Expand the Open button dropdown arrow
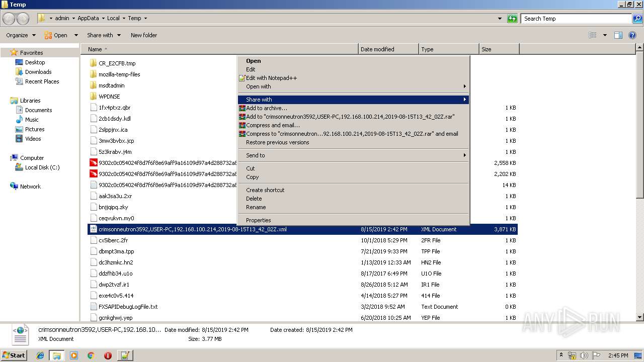Viewport: 644px width, 362px height. tap(76, 35)
